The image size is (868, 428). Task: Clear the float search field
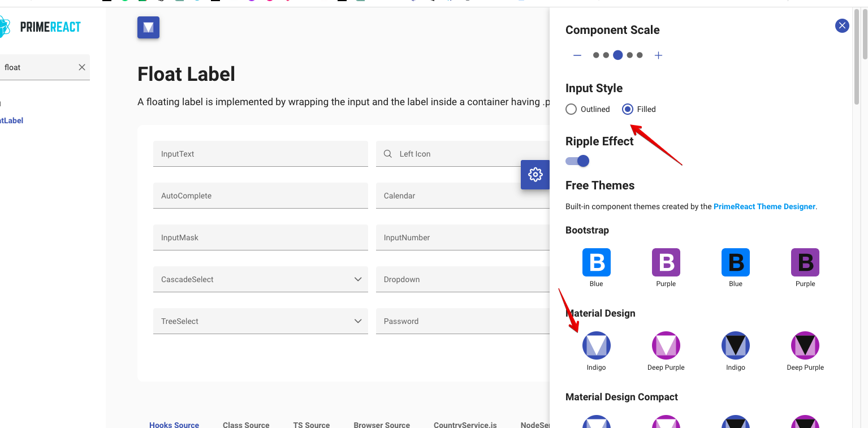[82, 67]
